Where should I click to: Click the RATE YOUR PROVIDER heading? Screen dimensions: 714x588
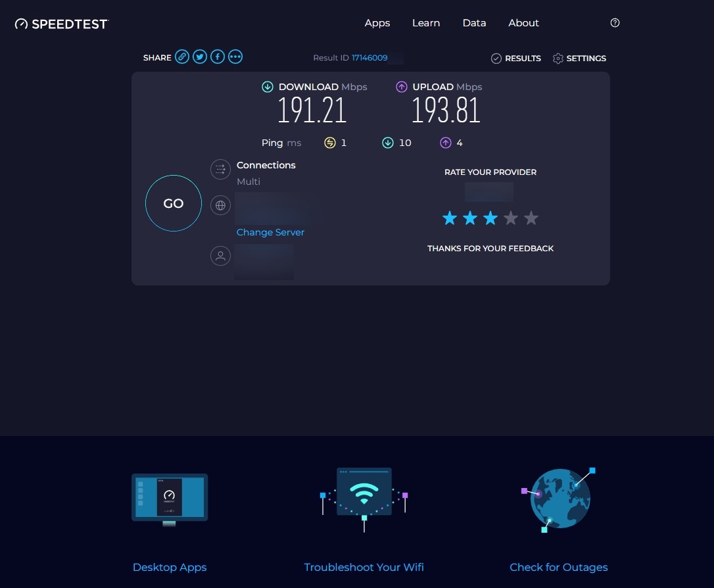pyautogui.click(x=490, y=172)
